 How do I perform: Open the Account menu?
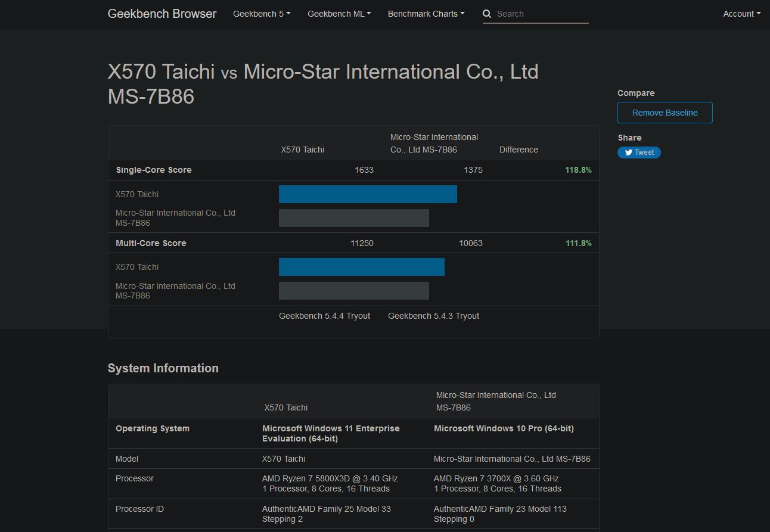(x=741, y=13)
